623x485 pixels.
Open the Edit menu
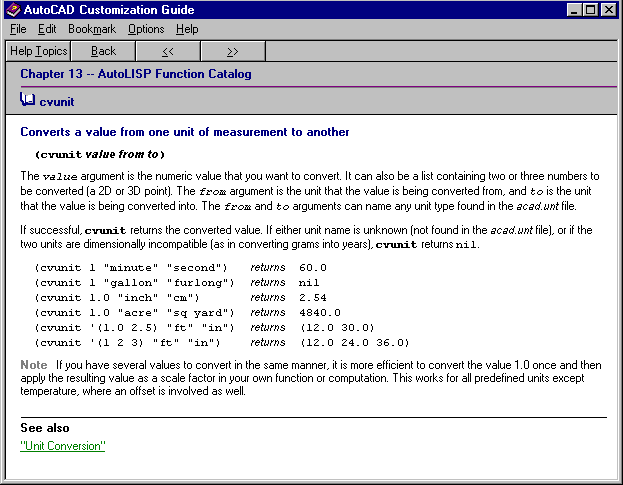click(x=47, y=29)
